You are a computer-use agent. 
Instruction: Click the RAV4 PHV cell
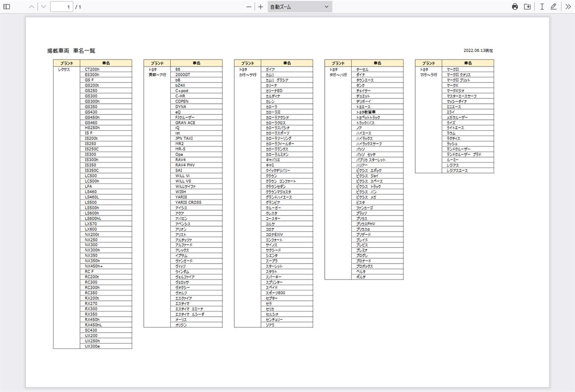(196, 165)
